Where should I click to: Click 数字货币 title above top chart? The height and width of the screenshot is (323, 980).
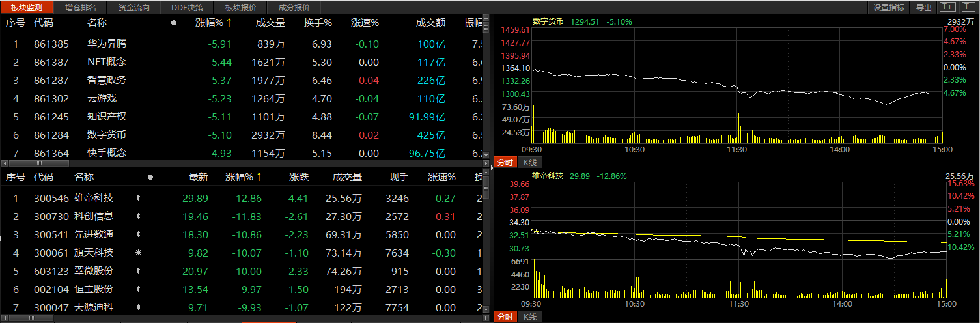tap(548, 21)
